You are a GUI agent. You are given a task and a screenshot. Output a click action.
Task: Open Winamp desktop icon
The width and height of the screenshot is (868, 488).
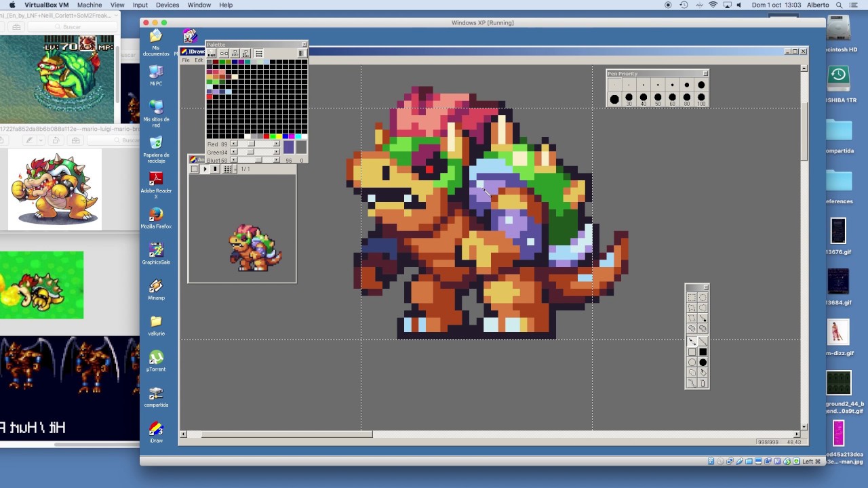156,289
